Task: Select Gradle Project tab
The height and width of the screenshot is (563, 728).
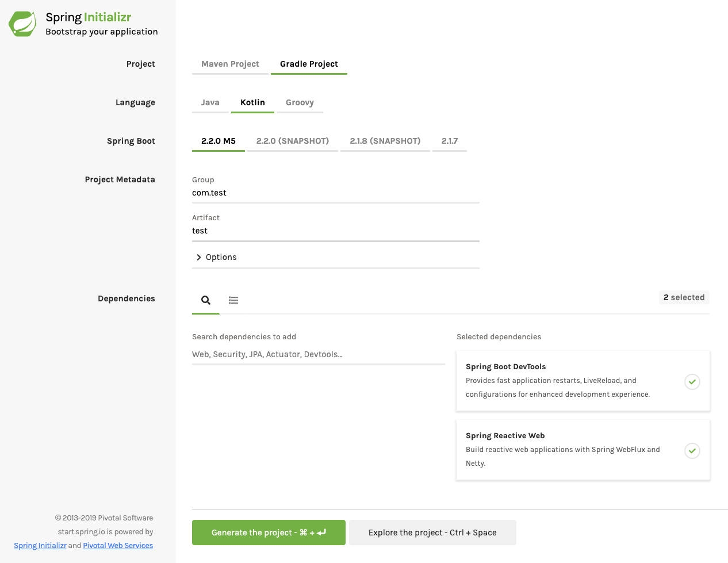Action: [309, 64]
